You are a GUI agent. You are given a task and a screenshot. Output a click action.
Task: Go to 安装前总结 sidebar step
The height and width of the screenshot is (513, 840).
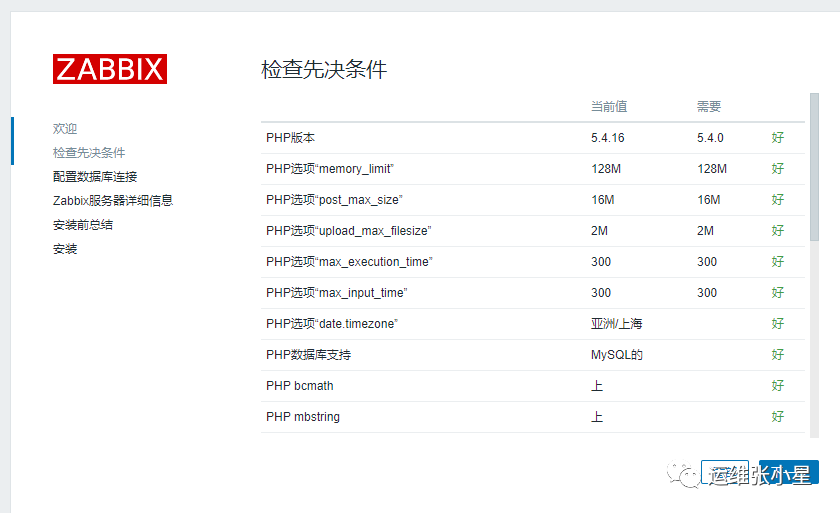pos(83,225)
